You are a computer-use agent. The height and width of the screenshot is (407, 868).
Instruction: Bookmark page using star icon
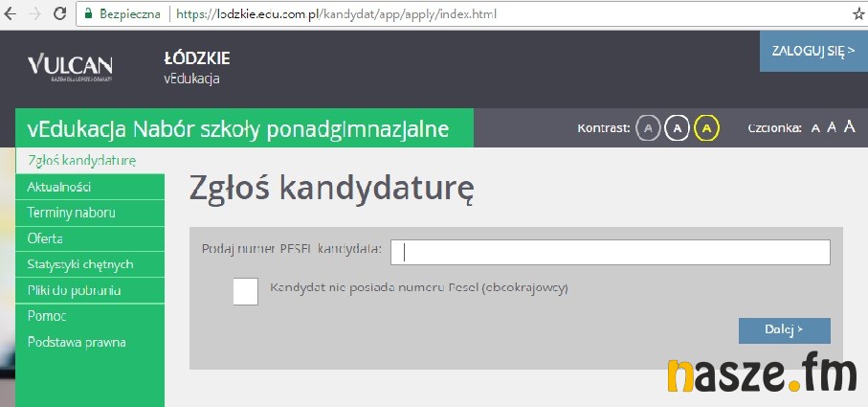pyautogui.click(x=857, y=15)
